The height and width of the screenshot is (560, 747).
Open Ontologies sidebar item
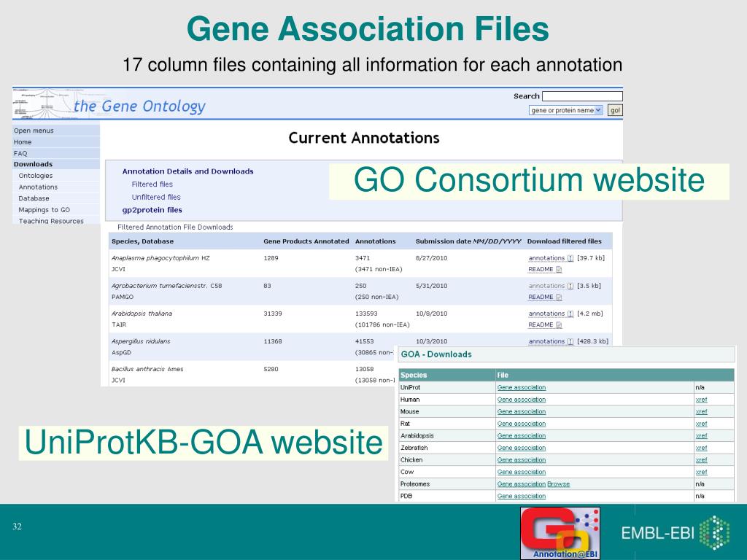click(35, 176)
